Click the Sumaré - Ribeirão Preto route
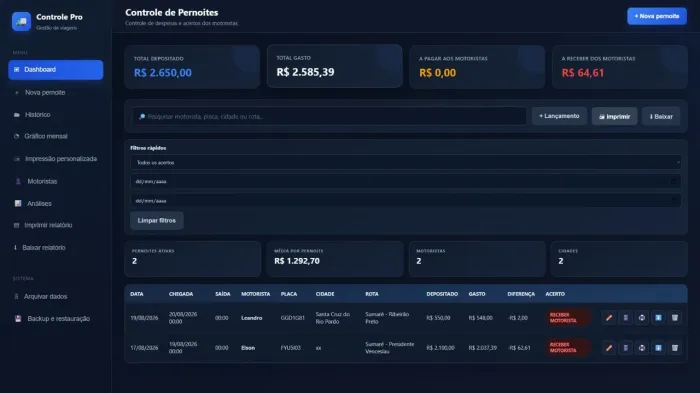The height and width of the screenshot is (393, 700). coord(387,318)
